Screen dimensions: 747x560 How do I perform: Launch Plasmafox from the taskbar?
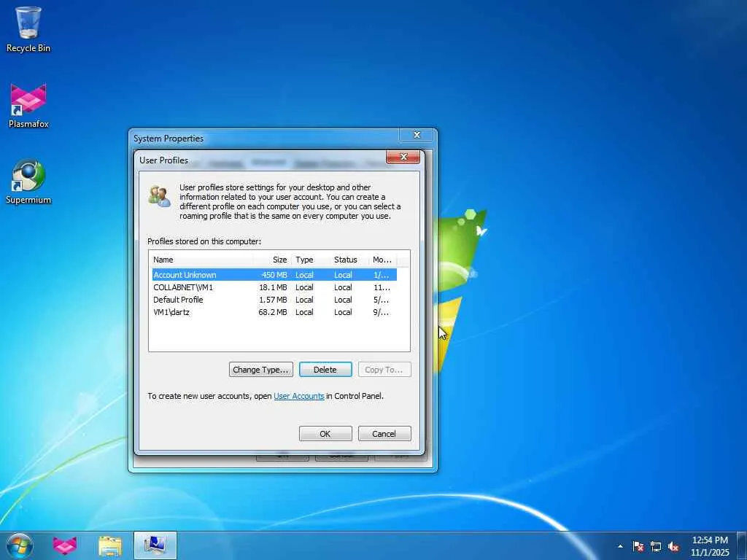(65, 545)
